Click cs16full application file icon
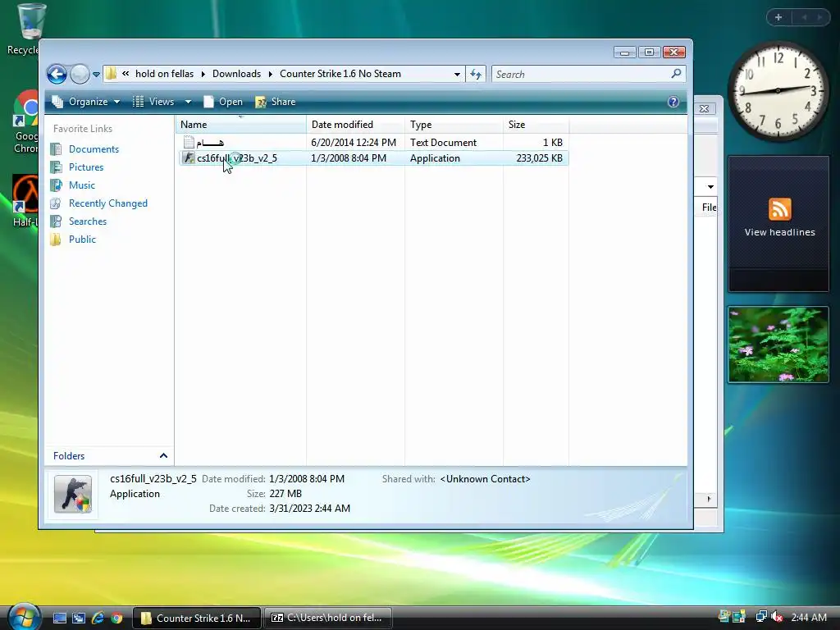The height and width of the screenshot is (630, 840). [x=189, y=158]
